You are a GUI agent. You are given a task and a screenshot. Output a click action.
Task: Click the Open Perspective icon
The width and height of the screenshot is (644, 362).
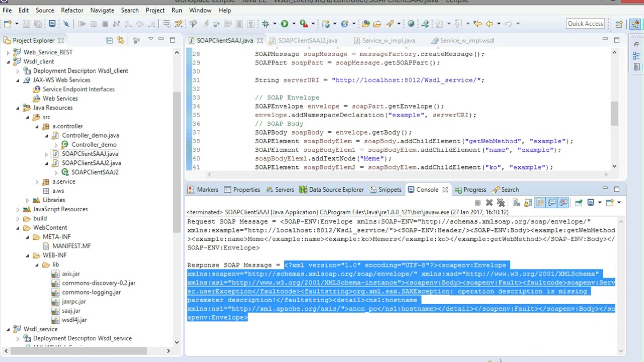pos(619,24)
